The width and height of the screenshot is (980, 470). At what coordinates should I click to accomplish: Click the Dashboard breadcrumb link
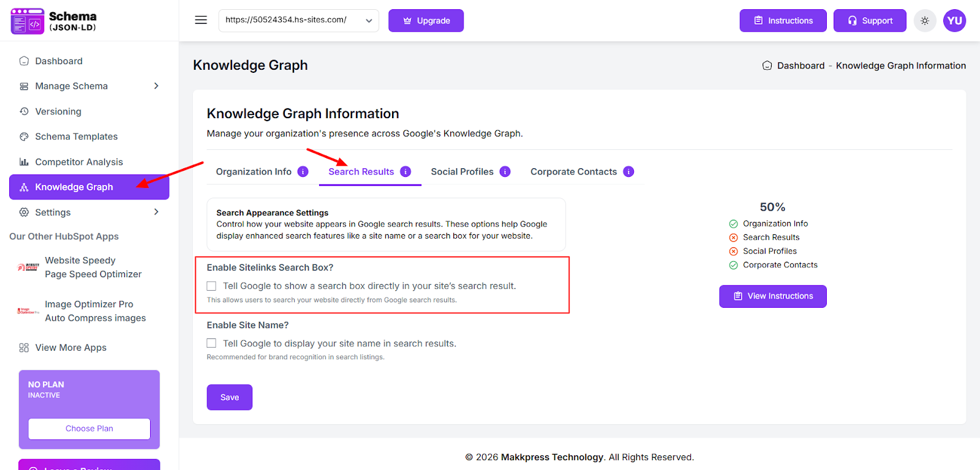[800, 65]
